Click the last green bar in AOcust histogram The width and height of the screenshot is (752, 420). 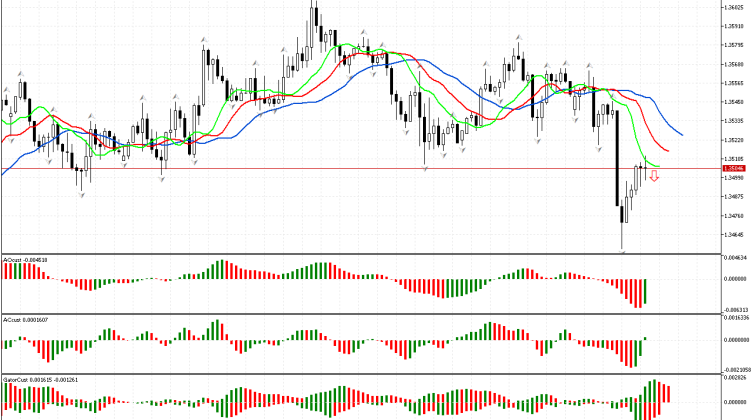[646, 292]
